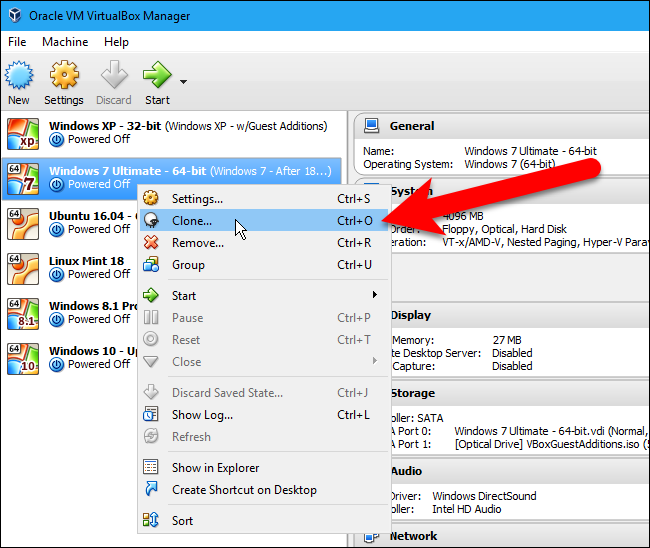Click the Pause icon in context menu
The image size is (650, 548).
pyautogui.click(x=151, y=317)
